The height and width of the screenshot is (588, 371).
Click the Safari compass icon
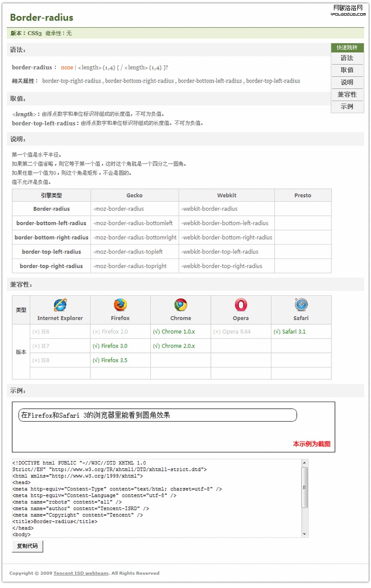301,305
